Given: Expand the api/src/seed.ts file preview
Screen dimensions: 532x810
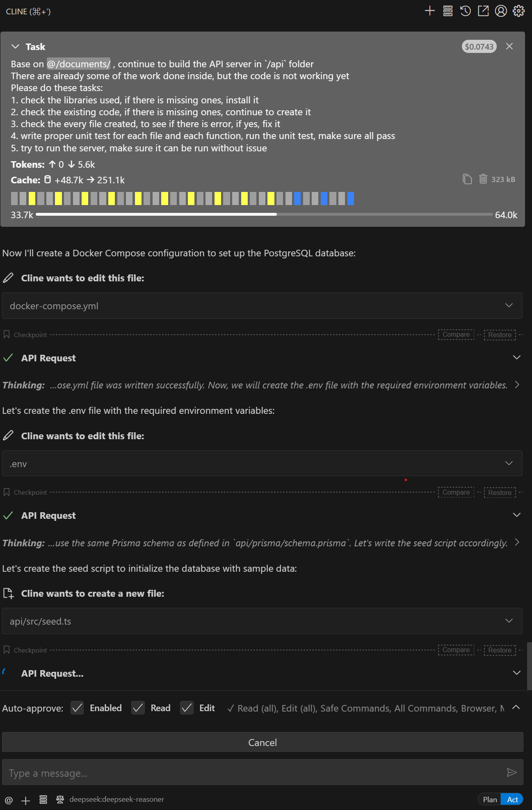Looking at the screenshot, I should point(262,621).
